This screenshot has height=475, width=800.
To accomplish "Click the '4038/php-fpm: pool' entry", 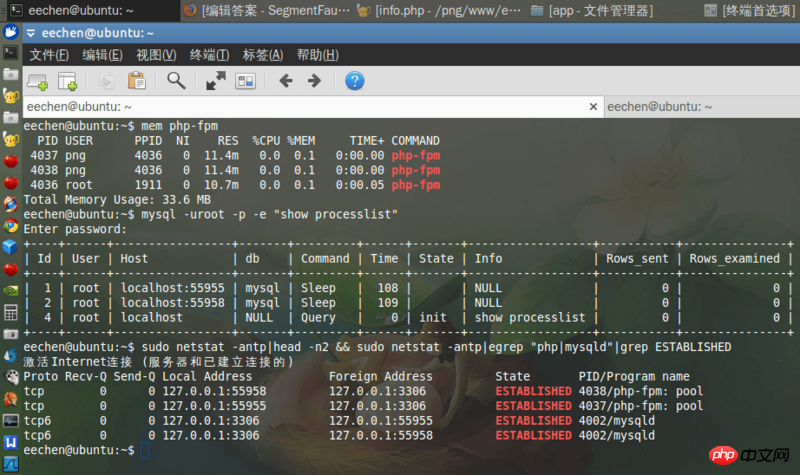I will (640, 391).
